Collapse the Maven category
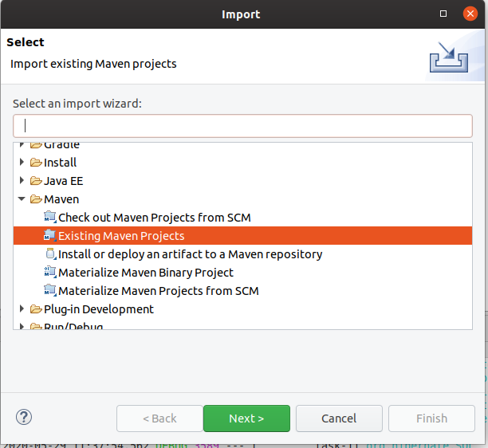This screenshot has width=488, height=448. coord(22,199)
